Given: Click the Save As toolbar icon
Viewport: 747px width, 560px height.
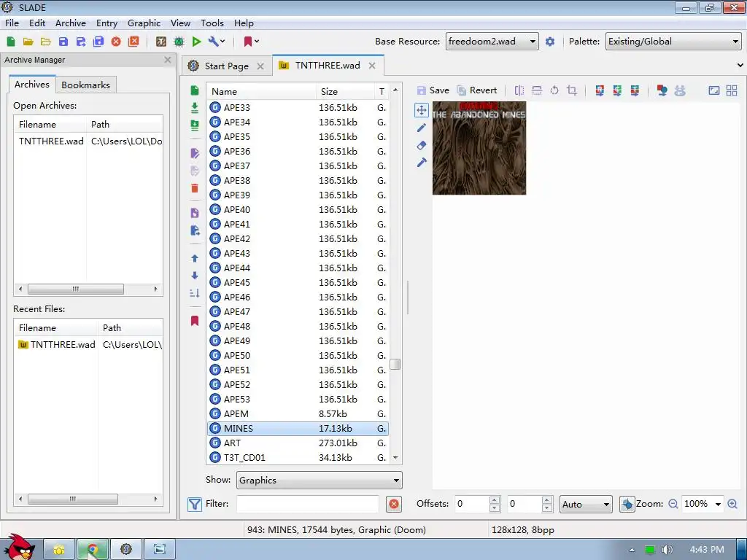Looking at the screenshot, I should (x=81, y=42).
